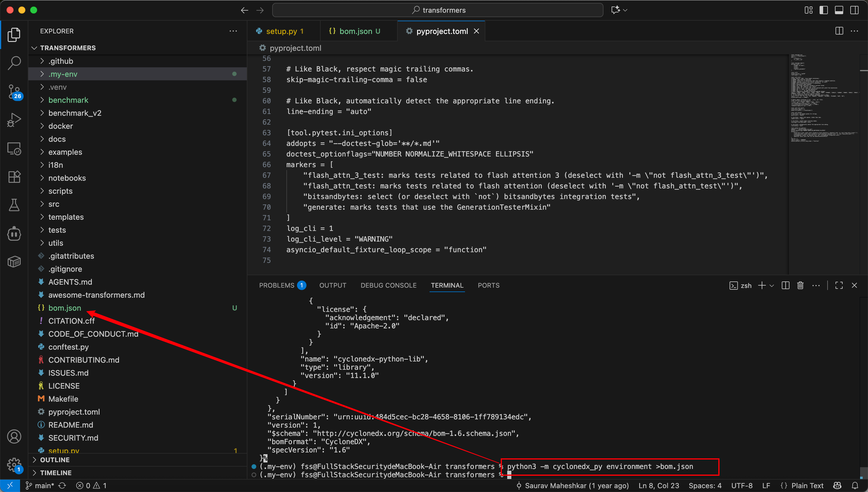Expand the OUTLINE section
This screenshot has width=868, height=492.
pos(55,460)
